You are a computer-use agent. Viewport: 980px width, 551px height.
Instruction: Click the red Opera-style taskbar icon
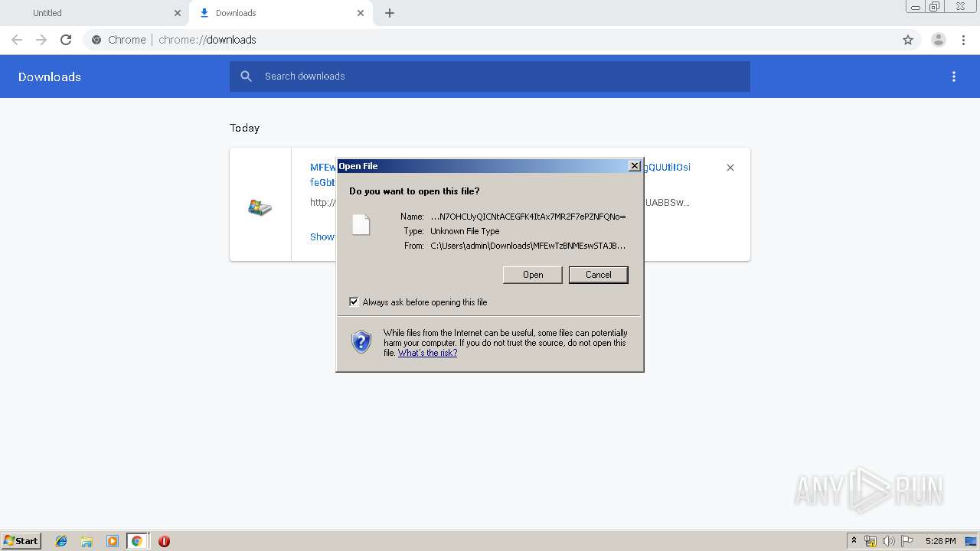coord(164,541)
